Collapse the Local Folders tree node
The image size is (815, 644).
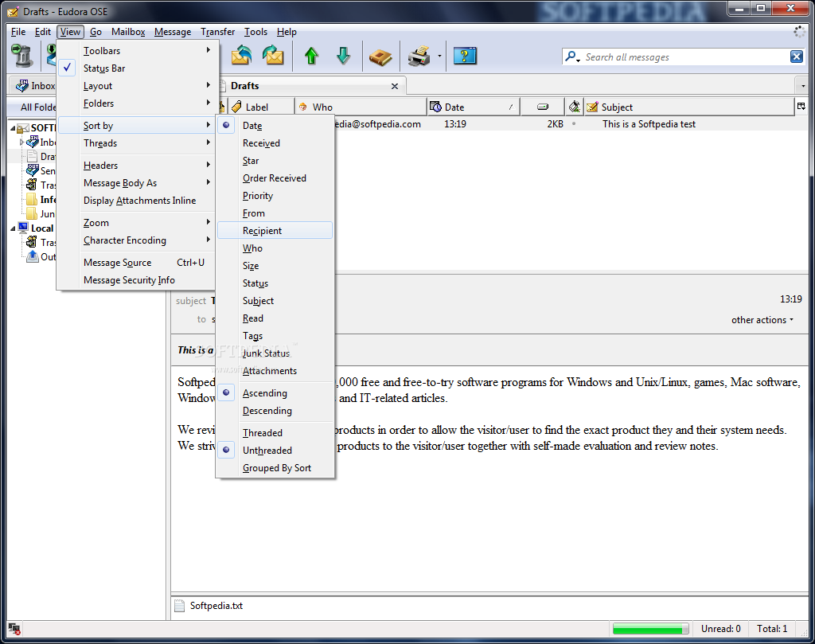[13, 228]
